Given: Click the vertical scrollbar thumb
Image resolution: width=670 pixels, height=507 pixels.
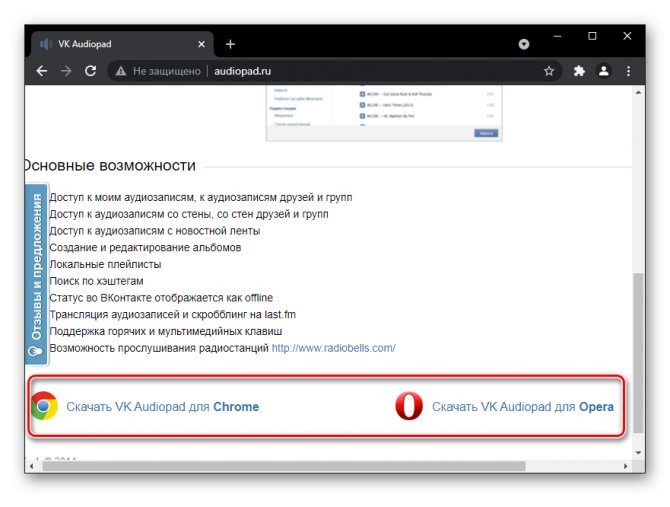Looking at the screenshot, I should [638, 353].
